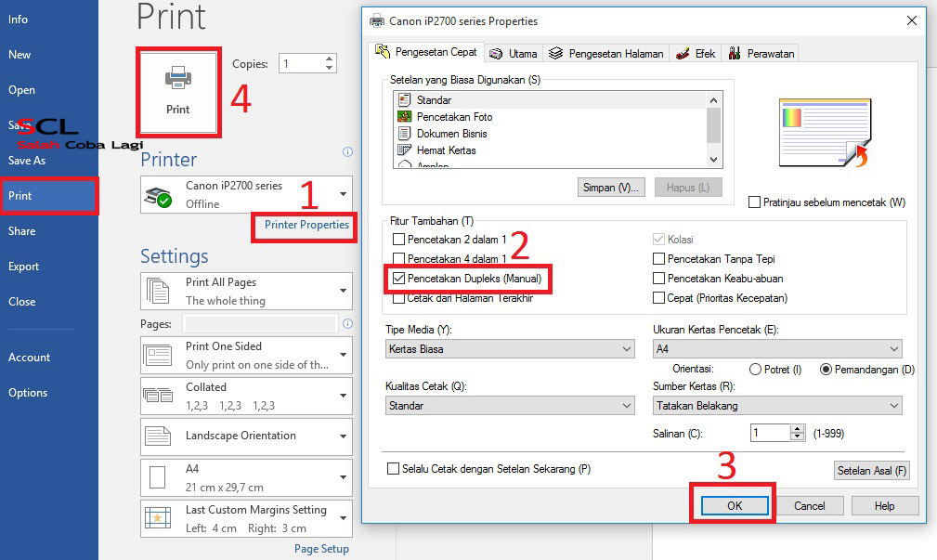937x560 pixels.
Task: Select Print in the backstage sidebar
Action: [x=49, y=195]
